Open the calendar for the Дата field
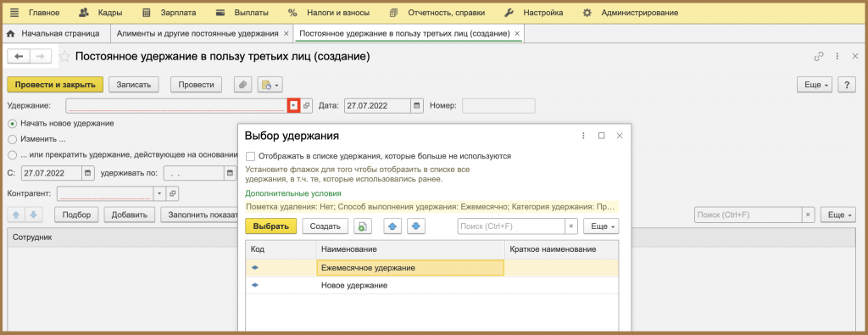The height and width of the screenshot is (335, 868). coord(417,105)
